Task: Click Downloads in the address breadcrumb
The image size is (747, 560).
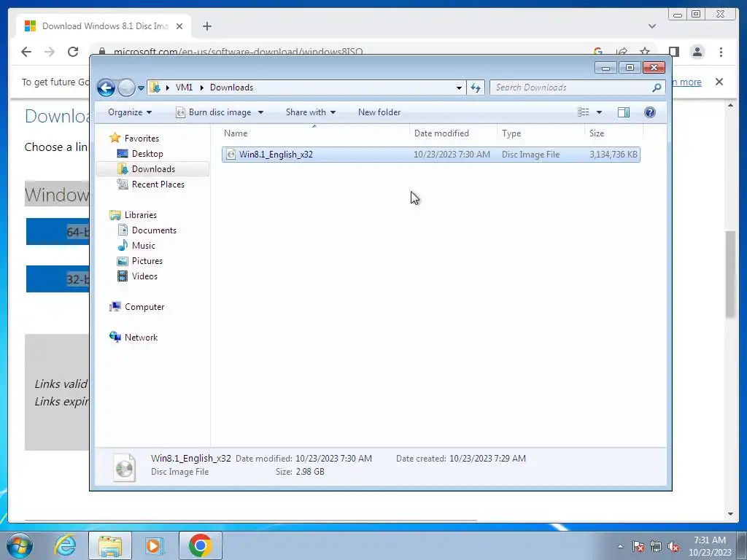Action: (231, 87)
